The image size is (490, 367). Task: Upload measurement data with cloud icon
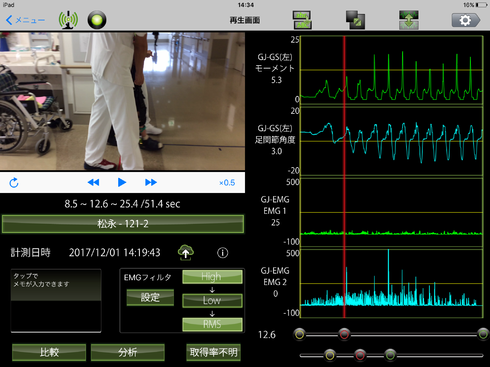[186, 252]
